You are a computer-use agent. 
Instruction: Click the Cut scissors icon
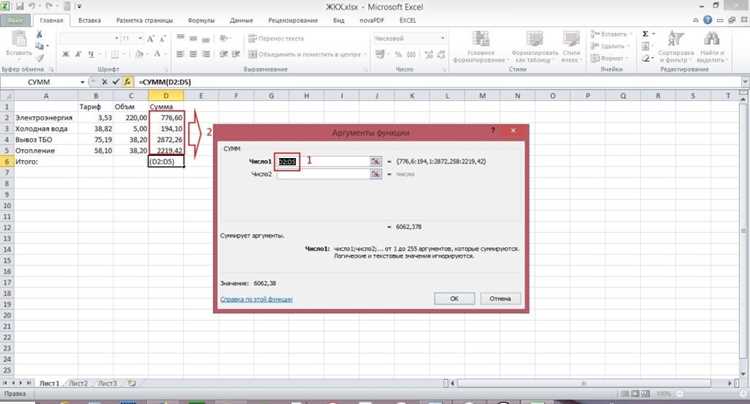coord(40,34)
